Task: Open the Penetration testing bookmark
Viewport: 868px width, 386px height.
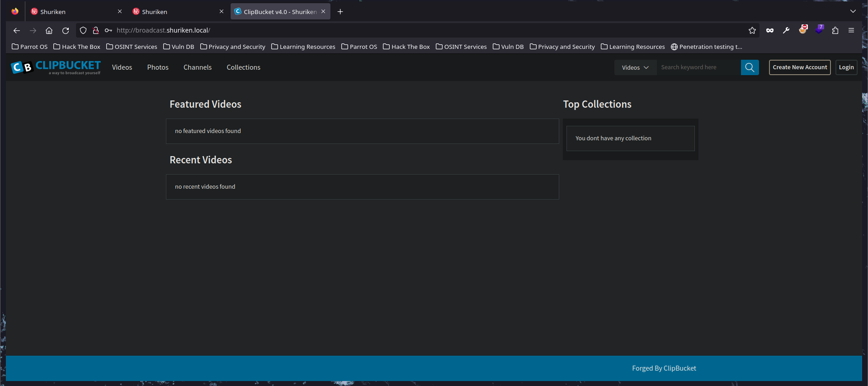Action: click(707, 47)
